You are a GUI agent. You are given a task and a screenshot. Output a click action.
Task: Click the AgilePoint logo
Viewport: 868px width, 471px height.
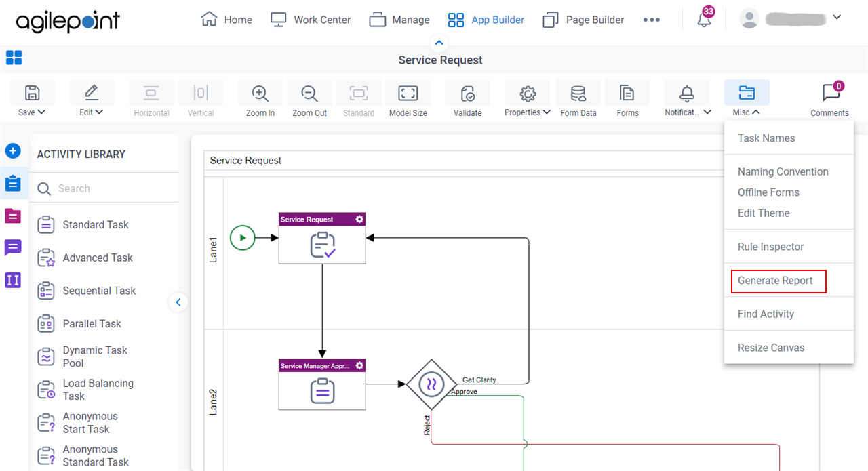[68, 20]
